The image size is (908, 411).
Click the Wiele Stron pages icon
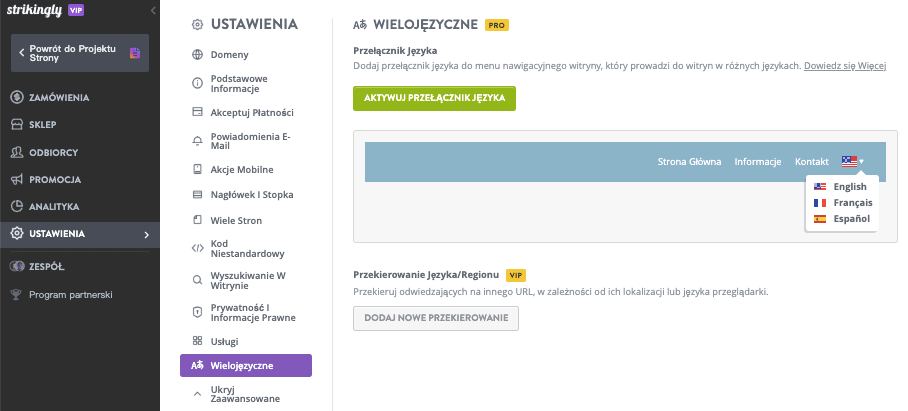pyautogui.click(x=197, y=220)
